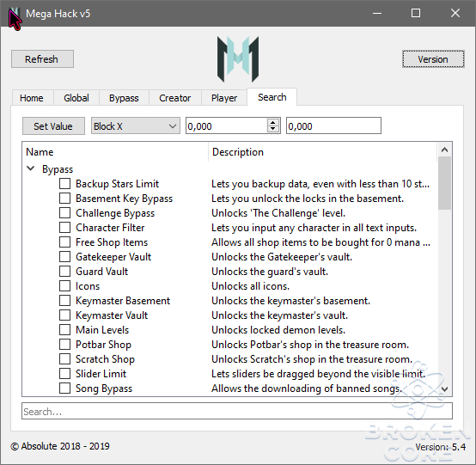Close the Mega Hack v5 window

coord(455,14)
